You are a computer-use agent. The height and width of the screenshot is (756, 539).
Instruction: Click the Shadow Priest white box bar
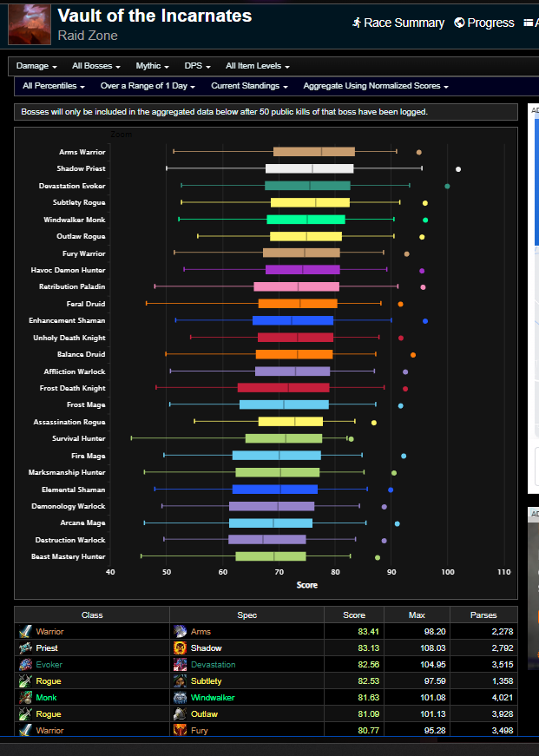pyautogui.click(x=310, y=168)
